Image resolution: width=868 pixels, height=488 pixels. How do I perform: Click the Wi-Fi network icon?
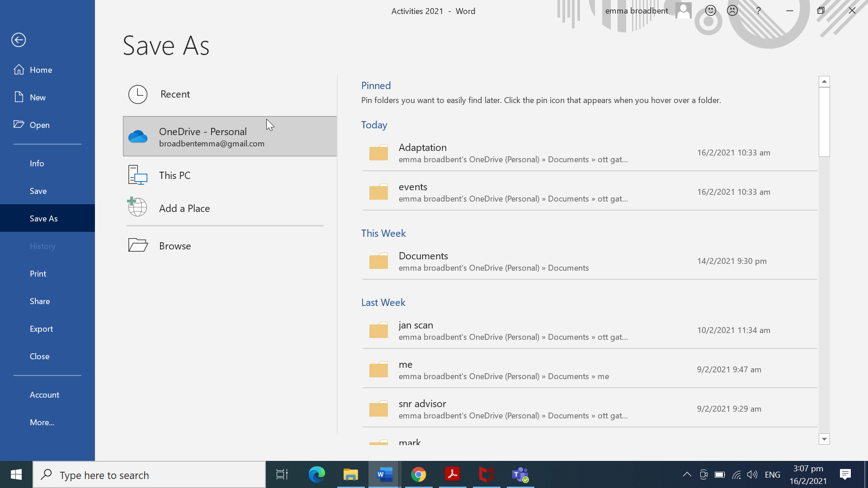[736, 474]
